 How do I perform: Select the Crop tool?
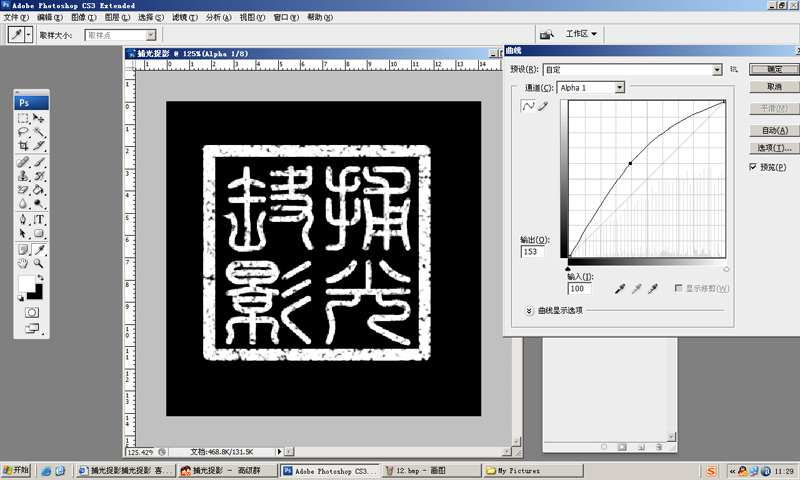coord(23,146)
